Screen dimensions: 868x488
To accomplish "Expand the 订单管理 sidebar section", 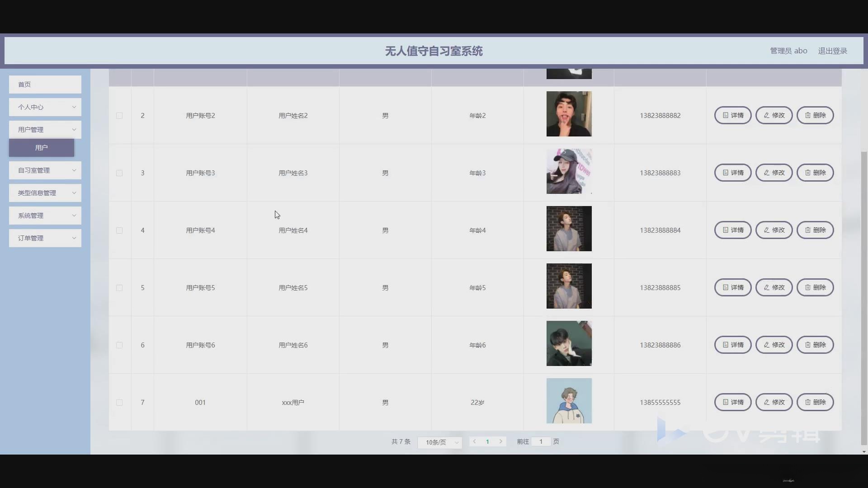I will pos(45,238).
